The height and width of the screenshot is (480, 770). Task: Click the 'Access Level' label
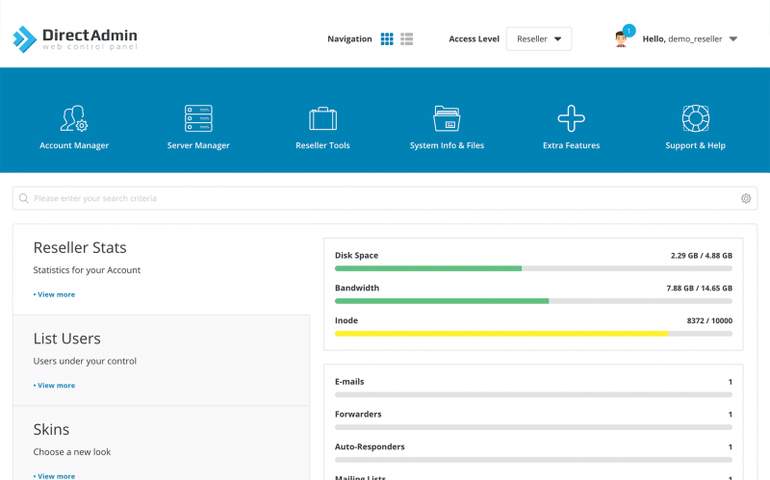474,39
